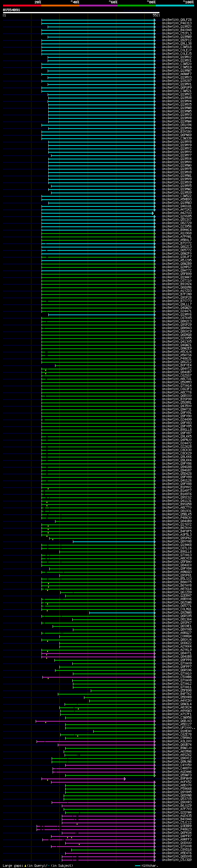Click the orange ~40% identity legend segment
The height and width of the screenshot is (868, 197).
60,6
